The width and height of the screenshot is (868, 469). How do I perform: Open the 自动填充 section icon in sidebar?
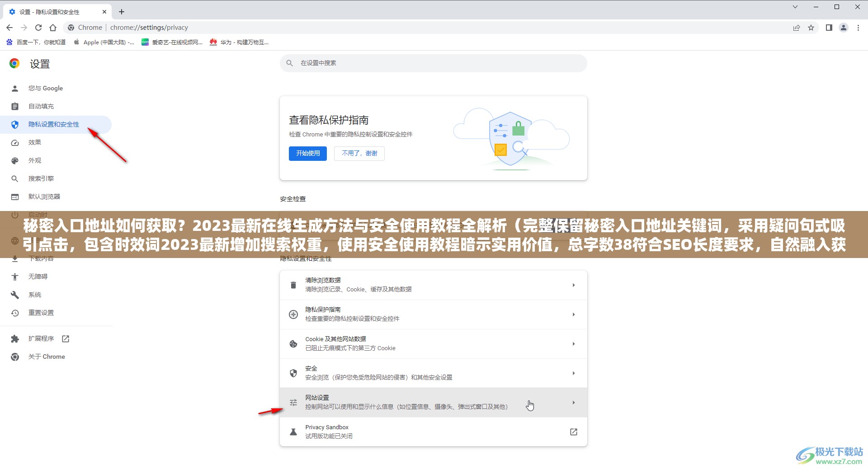15,106
